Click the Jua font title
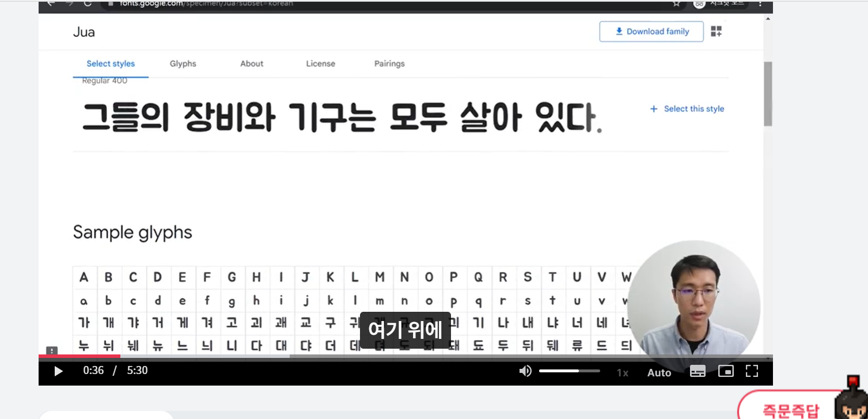Viewport: 868px width, 419px height. coord(84,32)
